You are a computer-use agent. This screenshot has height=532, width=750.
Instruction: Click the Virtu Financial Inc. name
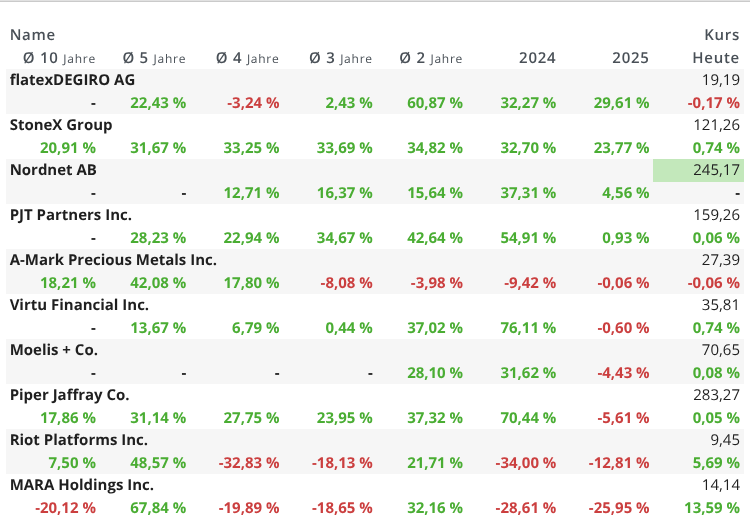(79, 305)
